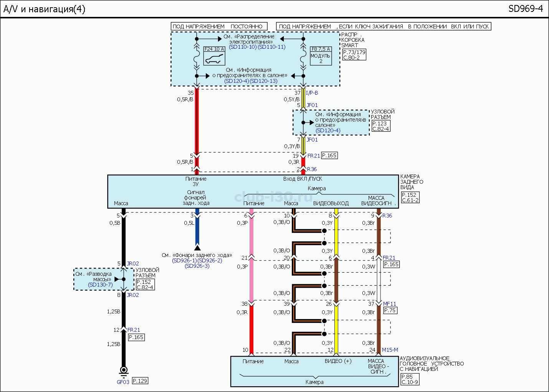Click the P.123 page reference box
This screenshot has width=549, height=392.
(381, 124)
